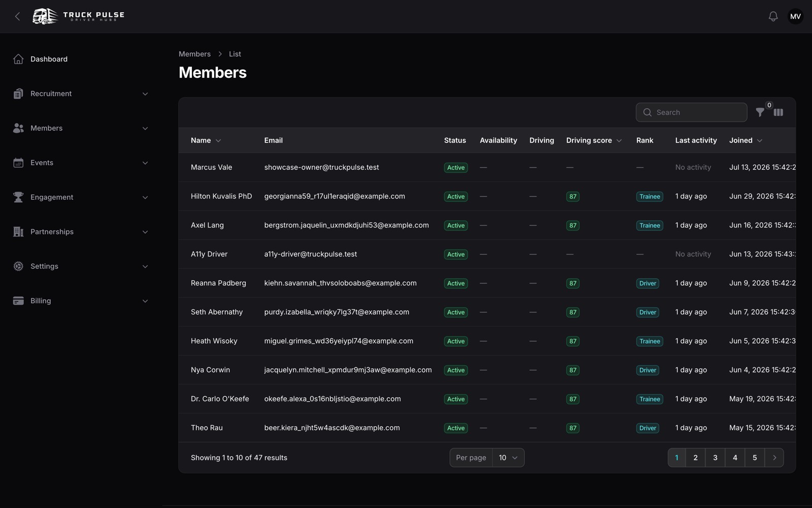Expand the Members sidebar section

(x=145, y=128)
